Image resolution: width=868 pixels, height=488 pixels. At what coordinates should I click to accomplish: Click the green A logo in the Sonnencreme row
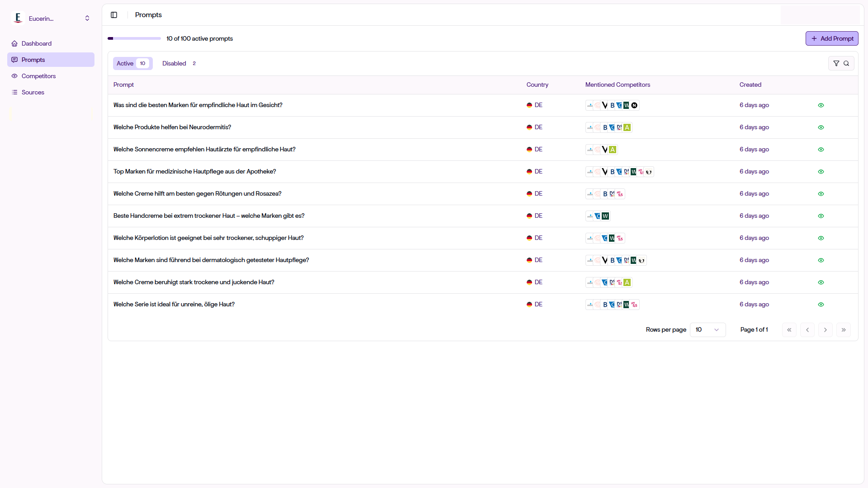pos(613,150)
